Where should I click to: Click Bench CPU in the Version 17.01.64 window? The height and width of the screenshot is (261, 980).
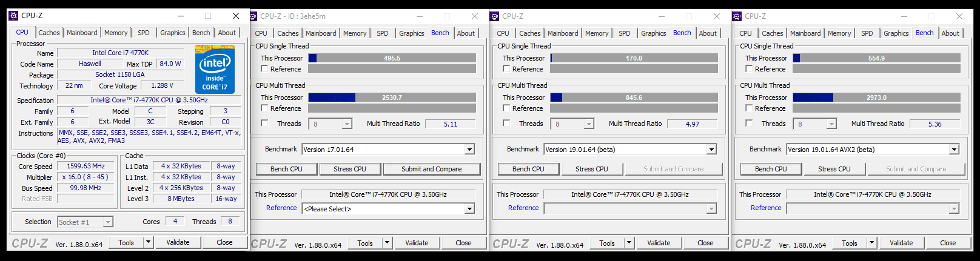286,169
